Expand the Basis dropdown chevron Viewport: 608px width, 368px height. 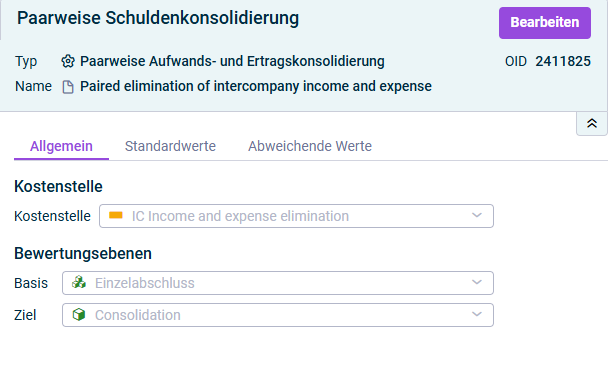[x=477, y=283]
